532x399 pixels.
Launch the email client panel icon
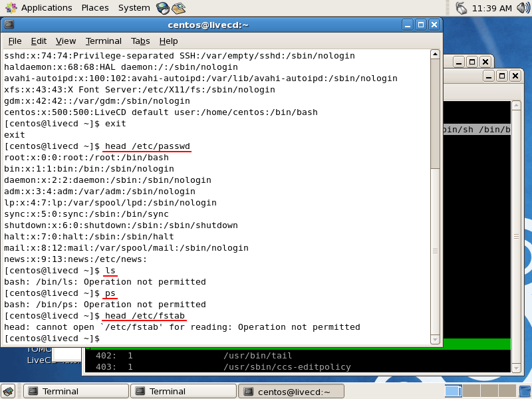tap(178, 8)
